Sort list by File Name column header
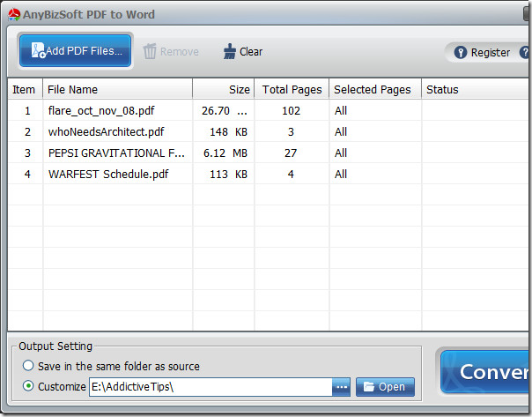The width and height of the screenshot is (532, 417). click(117, 89)
